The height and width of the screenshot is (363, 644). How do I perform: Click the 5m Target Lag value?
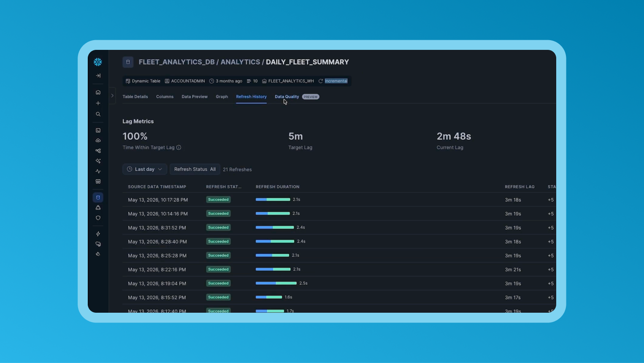click(x=295, y=136)
